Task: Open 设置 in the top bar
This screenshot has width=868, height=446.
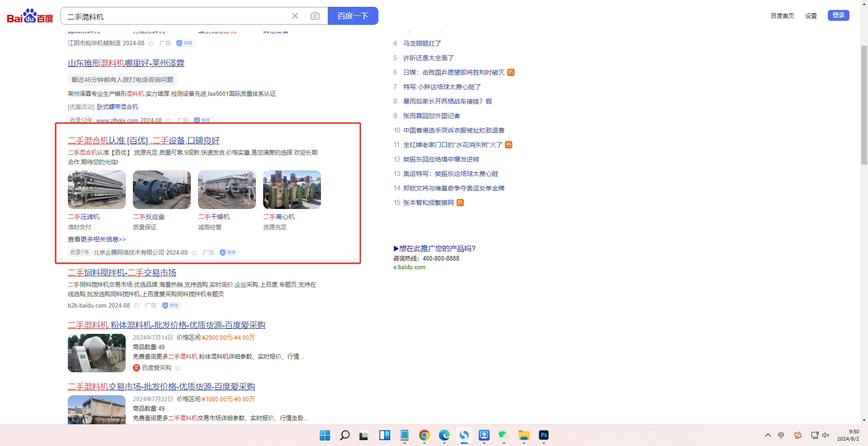Action: (811, 16)
